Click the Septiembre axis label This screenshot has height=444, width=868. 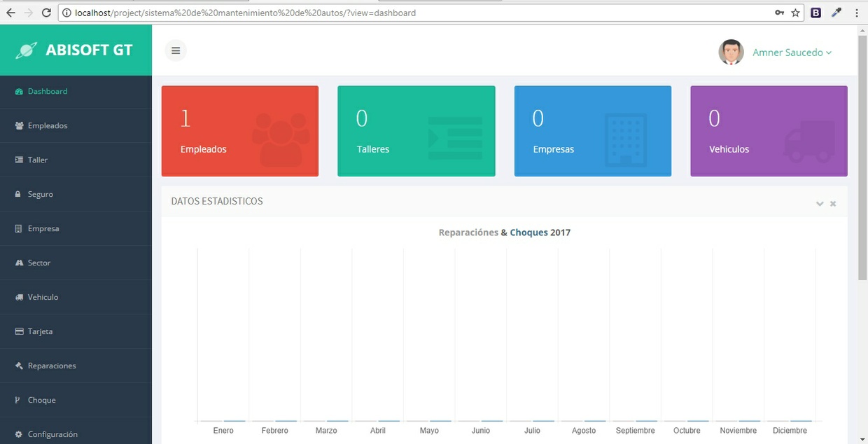(x=636, y=431)
